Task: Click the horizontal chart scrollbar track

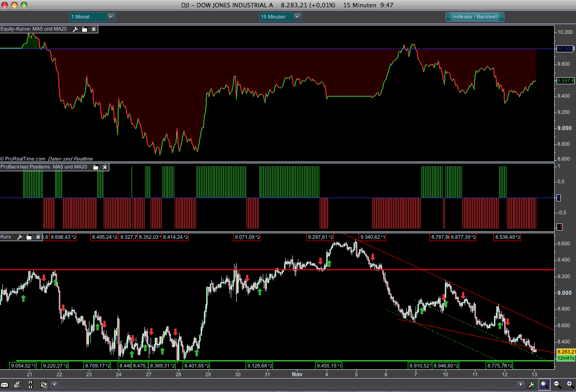Action: (x=287, y=384)
